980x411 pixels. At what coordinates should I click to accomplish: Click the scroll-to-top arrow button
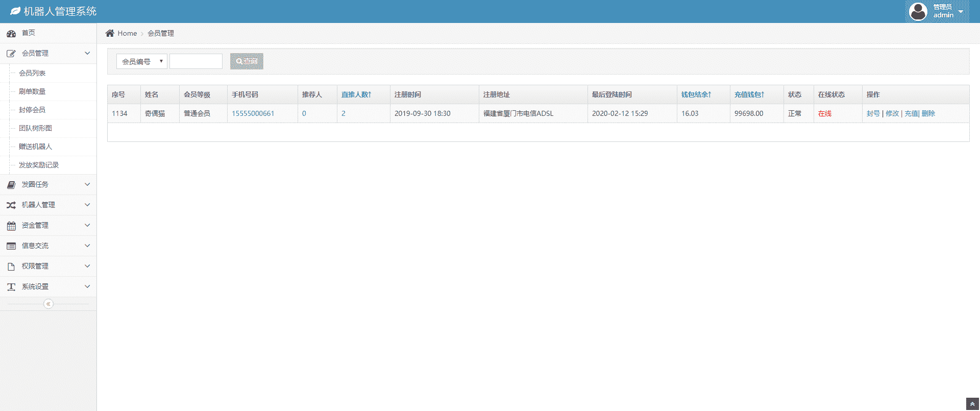click(x=972, y=404)
